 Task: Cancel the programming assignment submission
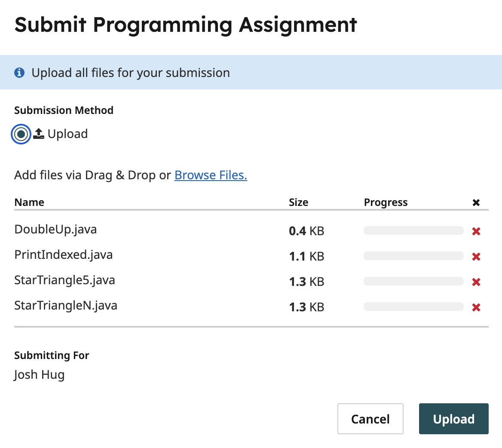coord(370,419)
